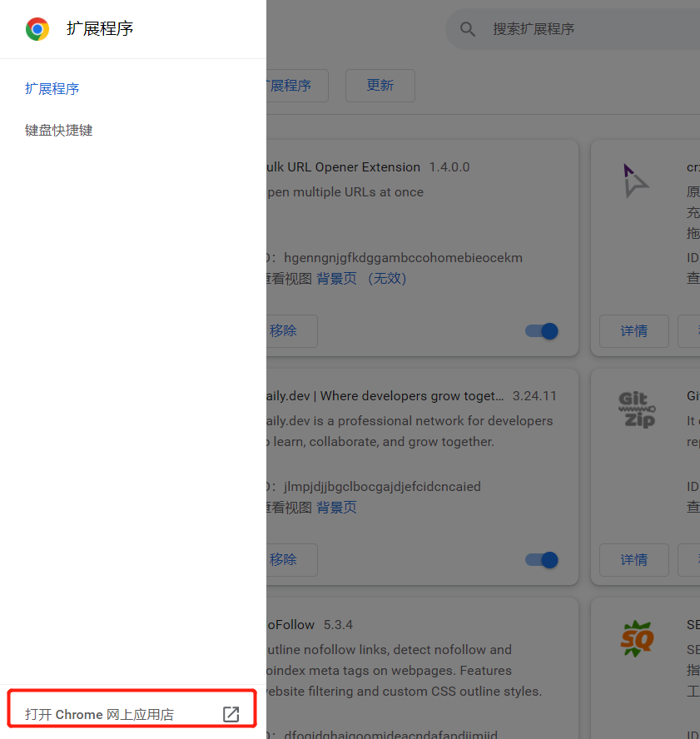Click the 扩展程序 sidebar title text

[100, 29]
